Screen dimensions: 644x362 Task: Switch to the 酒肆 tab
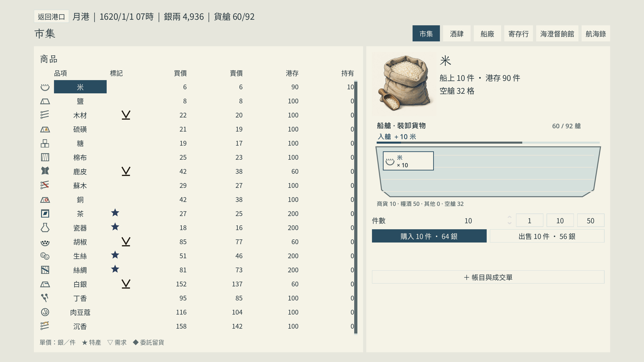tap(457, 34)
